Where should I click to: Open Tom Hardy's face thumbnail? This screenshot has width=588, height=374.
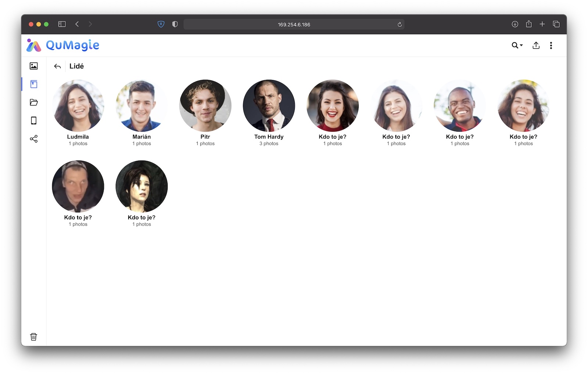(269, 106)
